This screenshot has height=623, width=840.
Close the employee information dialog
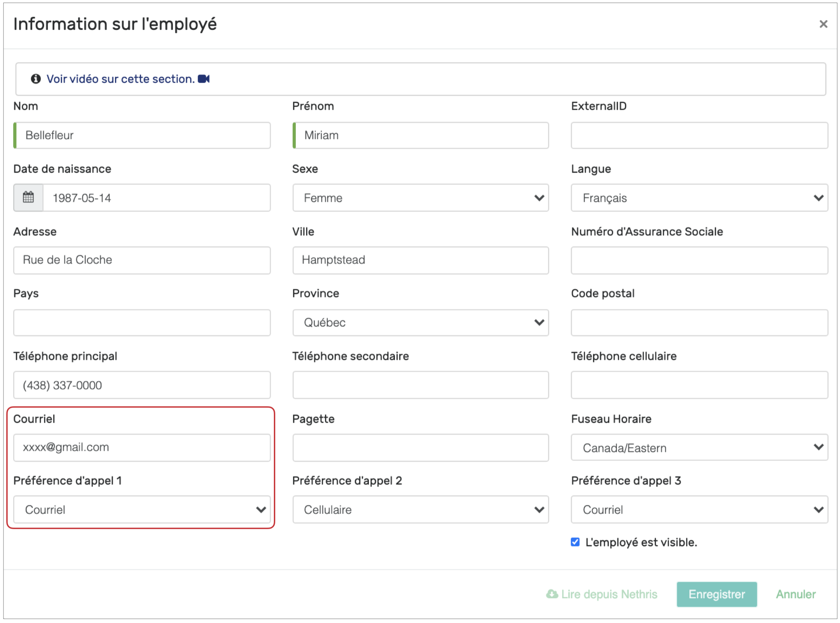point(823,24)
